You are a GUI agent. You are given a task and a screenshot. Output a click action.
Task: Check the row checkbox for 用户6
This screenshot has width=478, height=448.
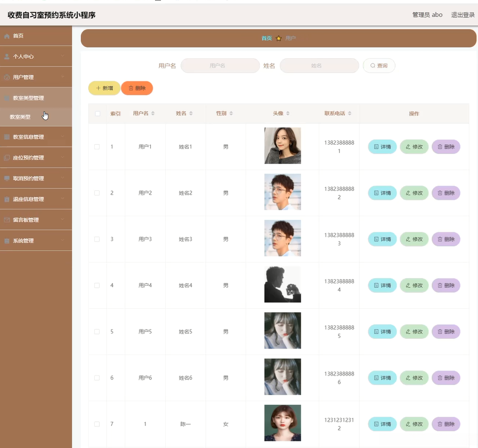click(97, 378)
